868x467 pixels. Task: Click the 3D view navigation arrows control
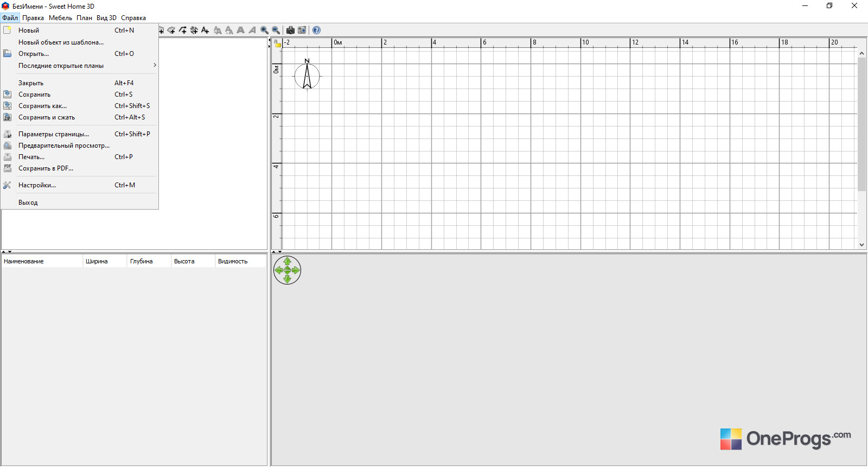point(287,270)
